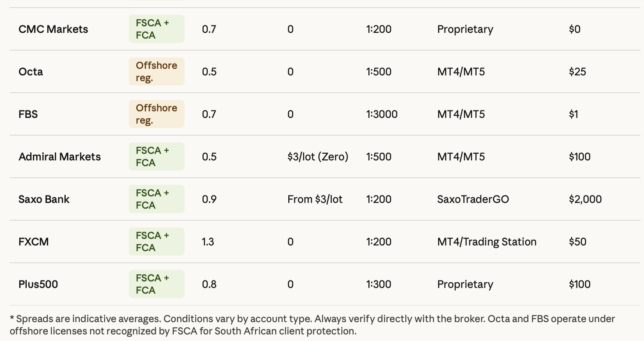The image size is (644, 341).
Task: Click the $2,000 minimum deposit cell
Action: [x=585, y=199]
